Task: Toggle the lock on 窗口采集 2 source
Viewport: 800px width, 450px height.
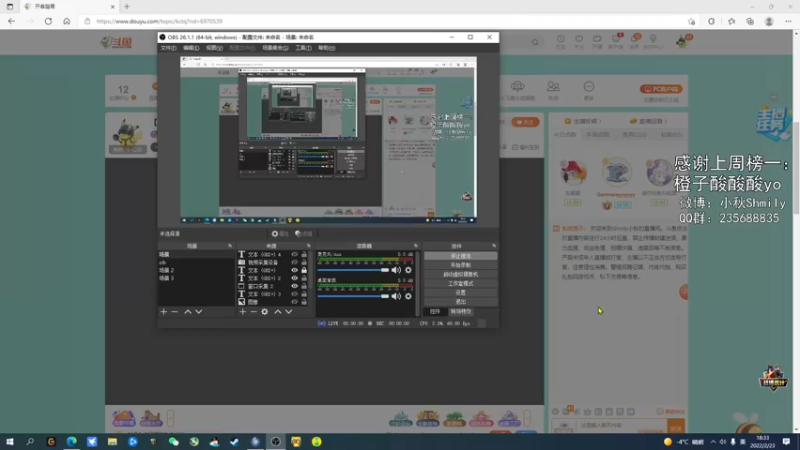Action: point(304,286)
